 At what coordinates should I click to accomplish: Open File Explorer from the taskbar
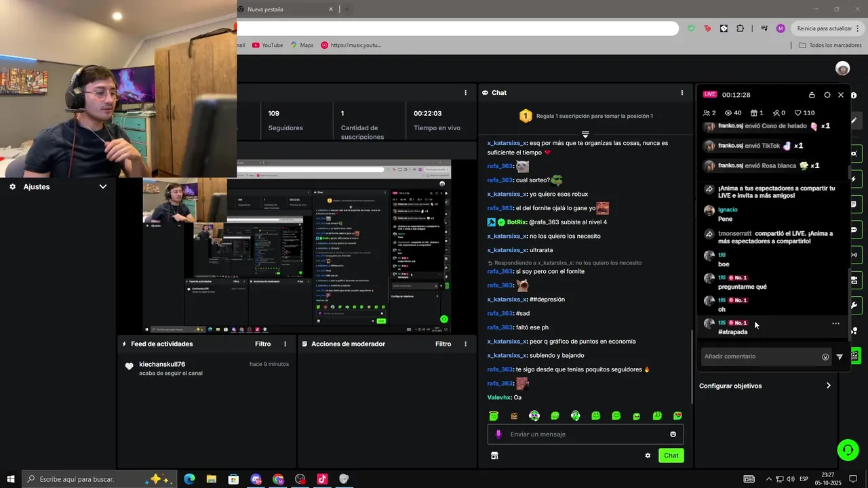pos(211,479)
